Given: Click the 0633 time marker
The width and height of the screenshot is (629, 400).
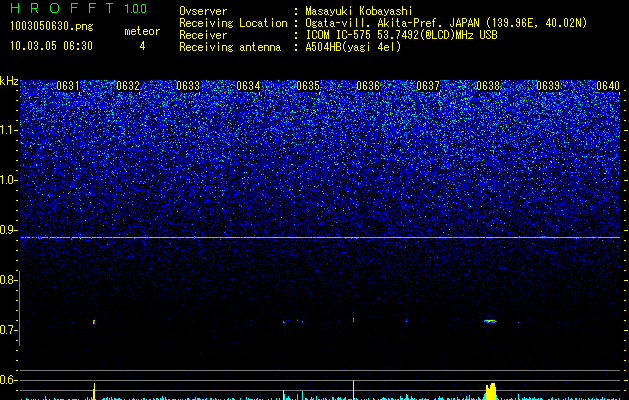Looking at the screenshot, I should point(188,86).
